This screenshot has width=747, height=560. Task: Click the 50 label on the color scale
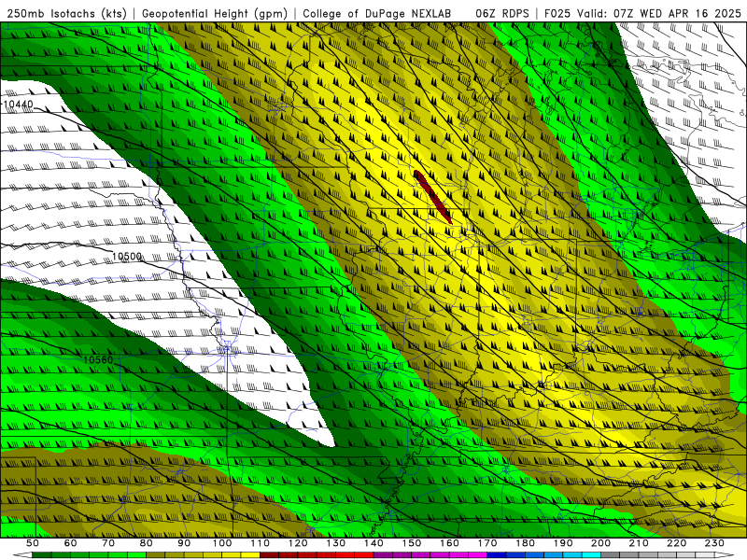pyautogui.click(x=33, y=543)
